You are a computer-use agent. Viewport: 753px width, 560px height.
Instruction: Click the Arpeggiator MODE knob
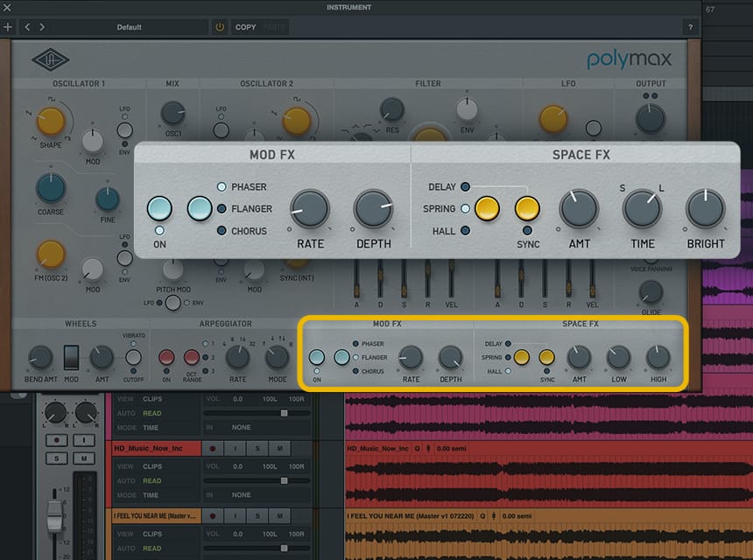click(277, 358)
